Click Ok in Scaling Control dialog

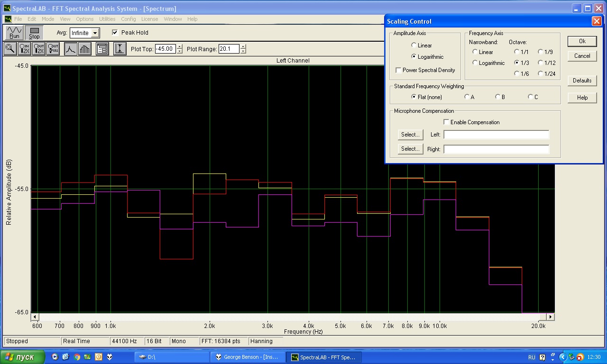pos(582,41)
